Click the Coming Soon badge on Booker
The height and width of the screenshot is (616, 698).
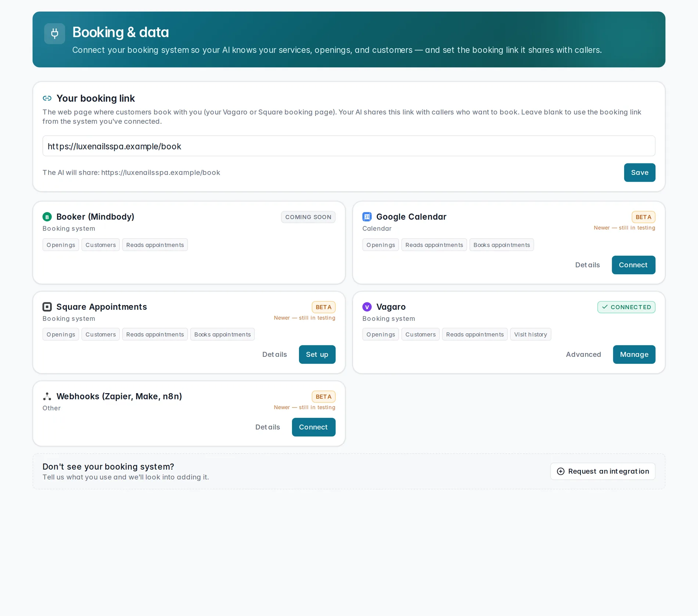[x=308, y=217]
